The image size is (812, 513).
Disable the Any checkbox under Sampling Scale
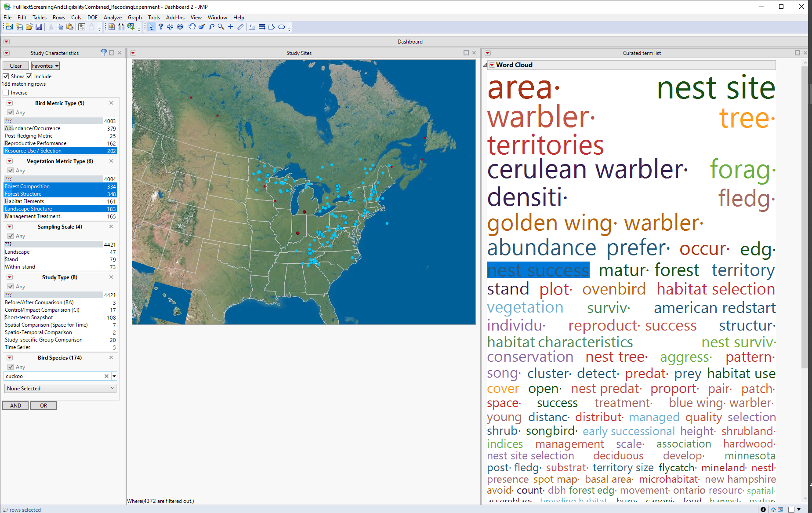(x=11, y=236)
